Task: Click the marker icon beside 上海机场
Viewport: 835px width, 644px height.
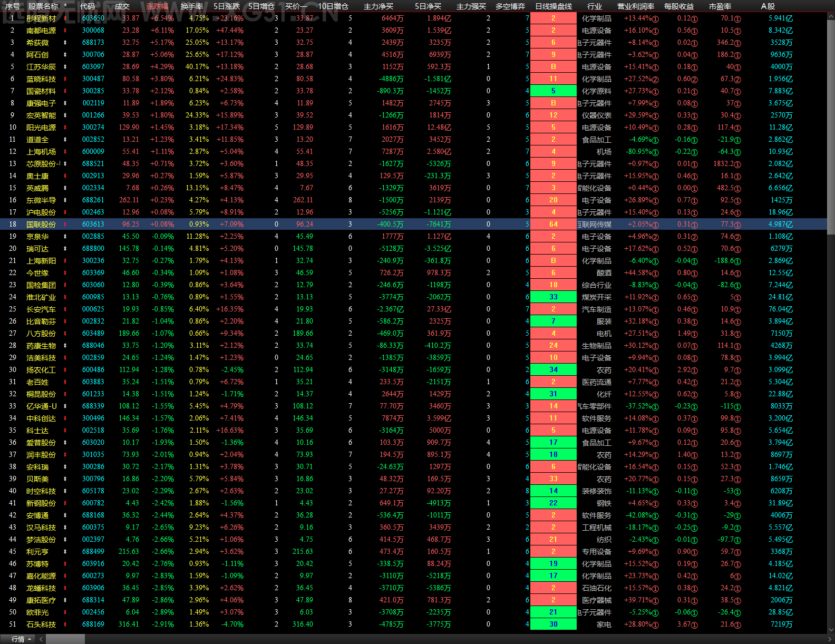Action: [x=65, y=152]
